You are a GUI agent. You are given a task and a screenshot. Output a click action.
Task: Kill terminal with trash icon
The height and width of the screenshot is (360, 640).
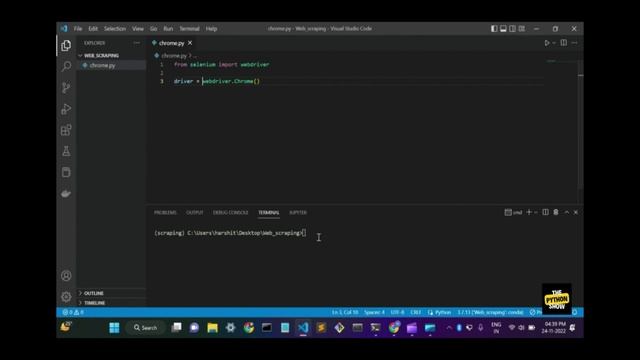[556, 212]
